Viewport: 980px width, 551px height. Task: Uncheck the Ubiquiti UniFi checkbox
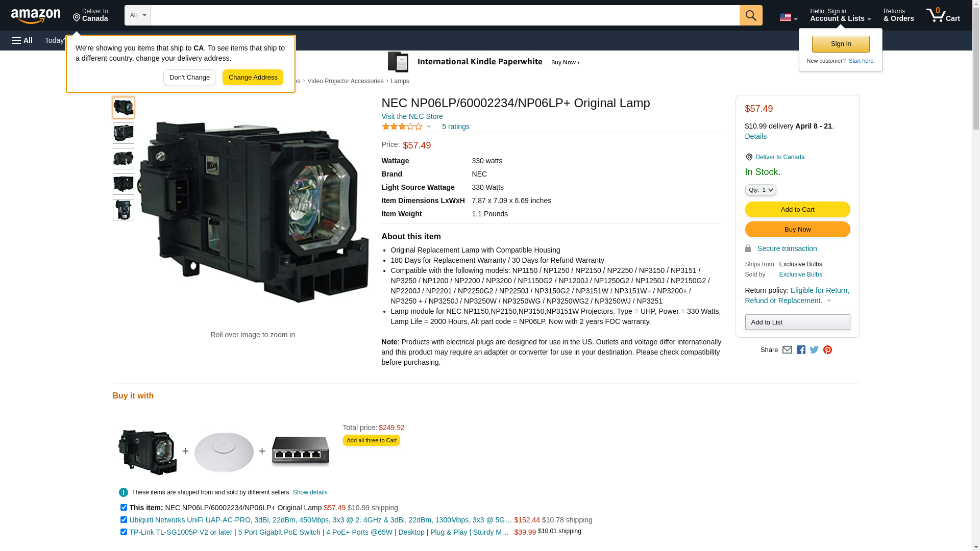(x=124, y=520)
